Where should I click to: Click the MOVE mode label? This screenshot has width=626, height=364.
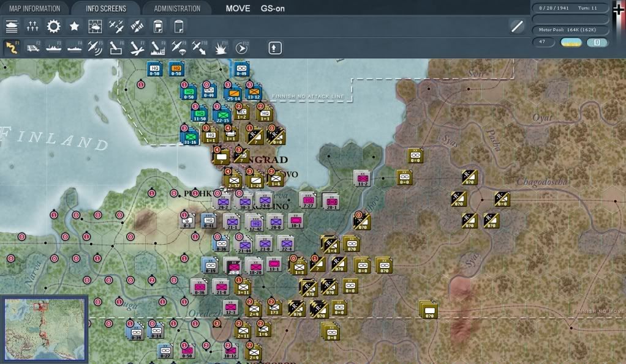238,9
